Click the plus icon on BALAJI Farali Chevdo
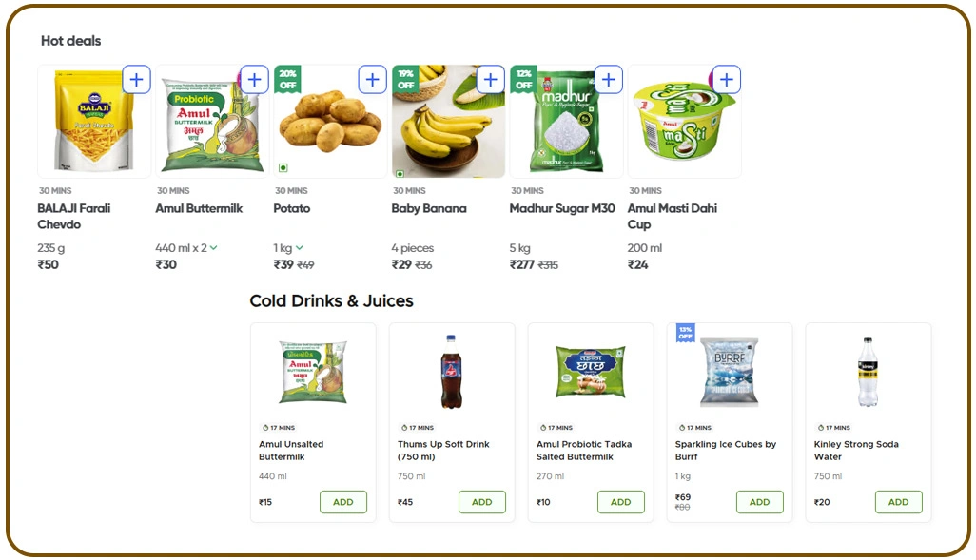This screenshot has height=560, width=976. (136, 79)
